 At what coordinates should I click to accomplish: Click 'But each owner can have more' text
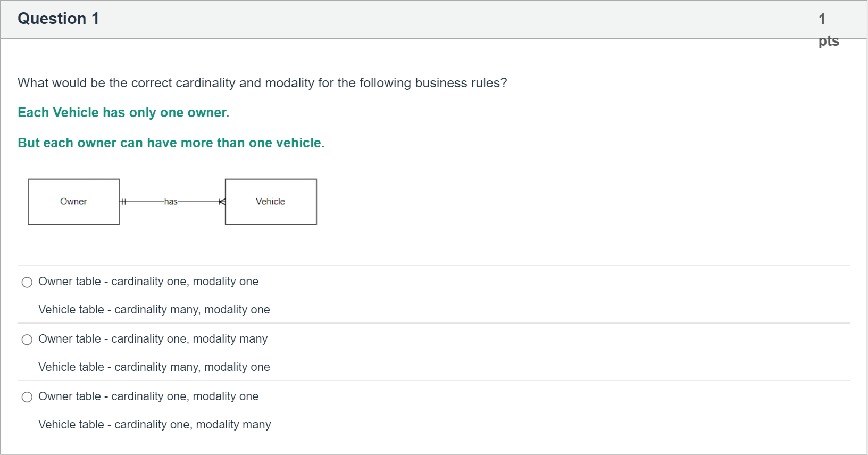point(171,143)
